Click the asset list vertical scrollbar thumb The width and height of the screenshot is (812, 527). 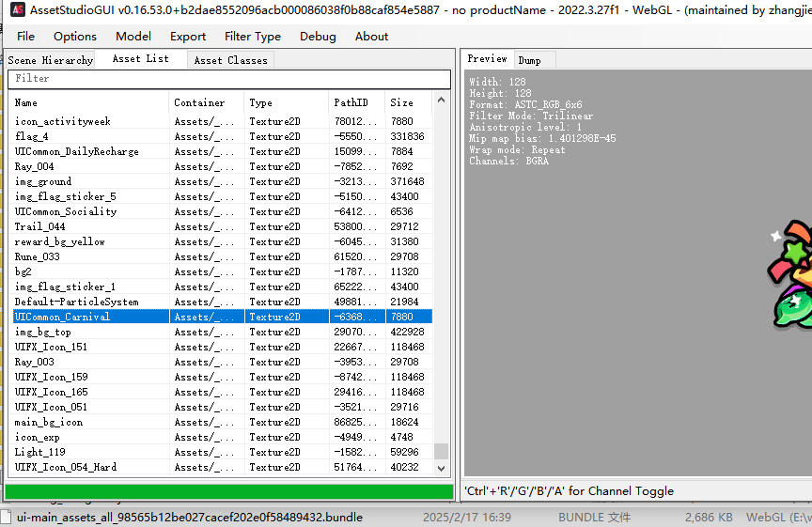pyautogui.click(x=441, y=451)
